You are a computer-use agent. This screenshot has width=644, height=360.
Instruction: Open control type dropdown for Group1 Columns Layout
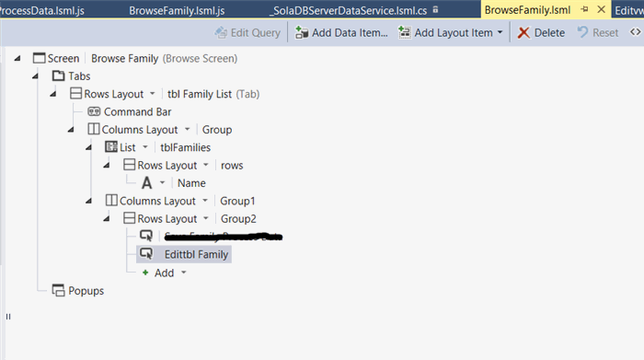pos(205,201)
